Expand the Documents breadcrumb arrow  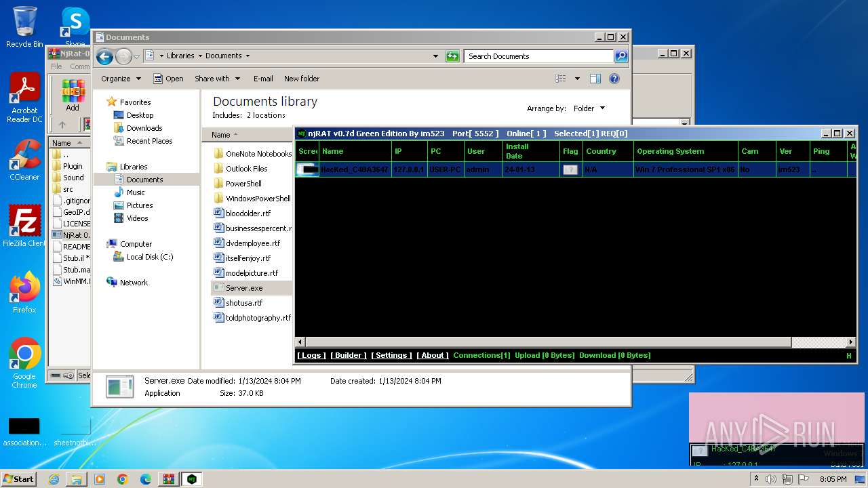[x=248, y=56]
